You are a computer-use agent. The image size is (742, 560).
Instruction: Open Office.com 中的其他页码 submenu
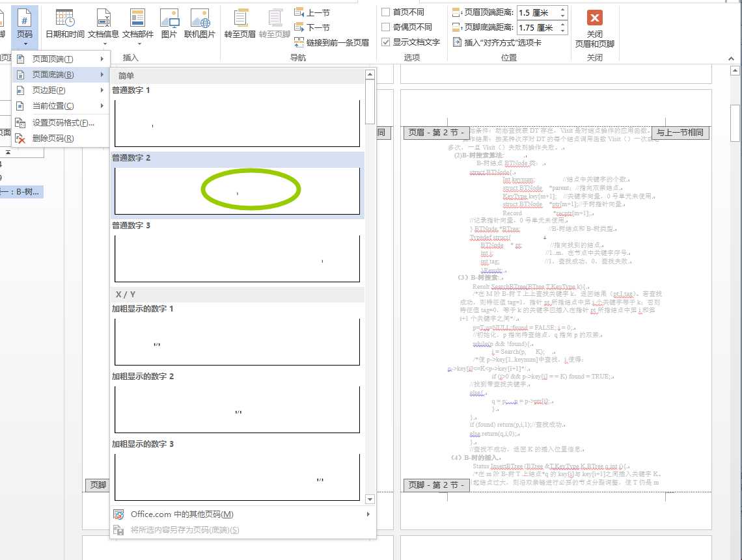(243, 514)
